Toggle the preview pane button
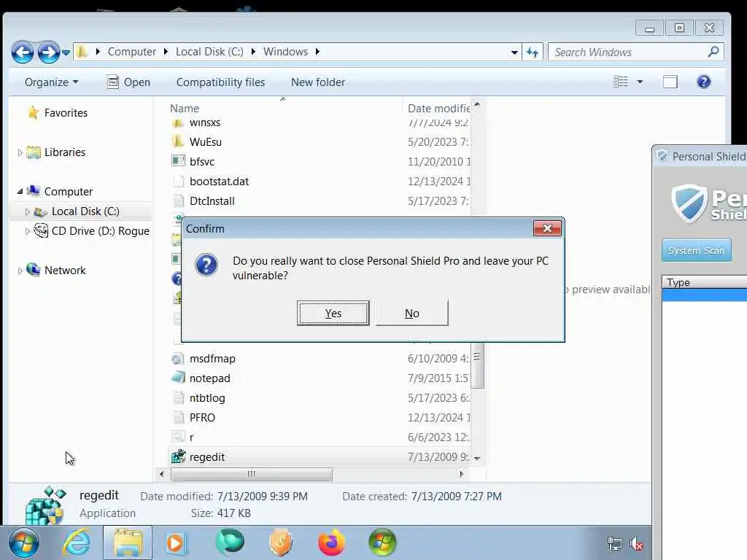 pyautogui.click(x=670, y=82)
